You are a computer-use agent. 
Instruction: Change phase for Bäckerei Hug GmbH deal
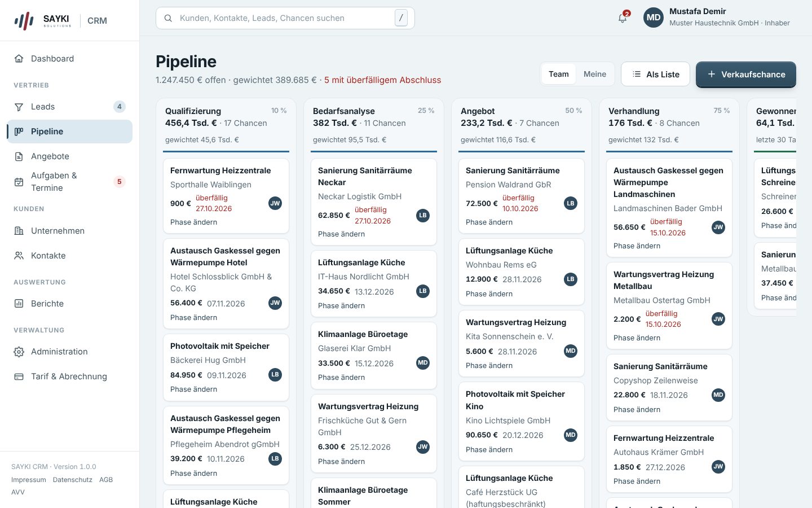coord(194,389)
